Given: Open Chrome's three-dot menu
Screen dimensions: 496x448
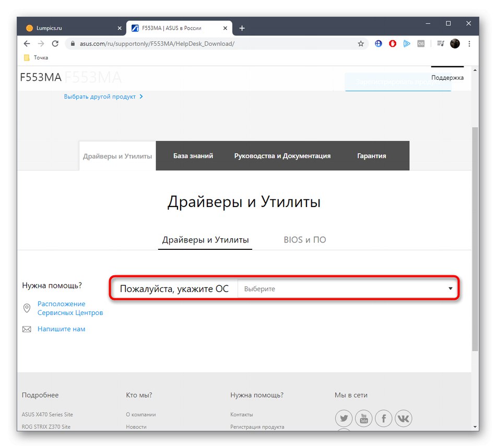Looking at the screenshot, I should click(x=469, y=44).
